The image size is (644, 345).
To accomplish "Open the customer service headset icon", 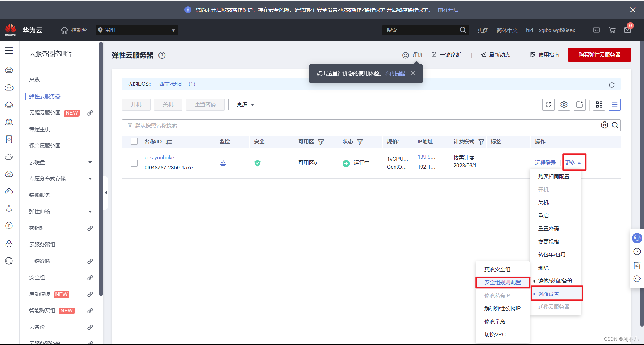I will click(x=637, y=238).
